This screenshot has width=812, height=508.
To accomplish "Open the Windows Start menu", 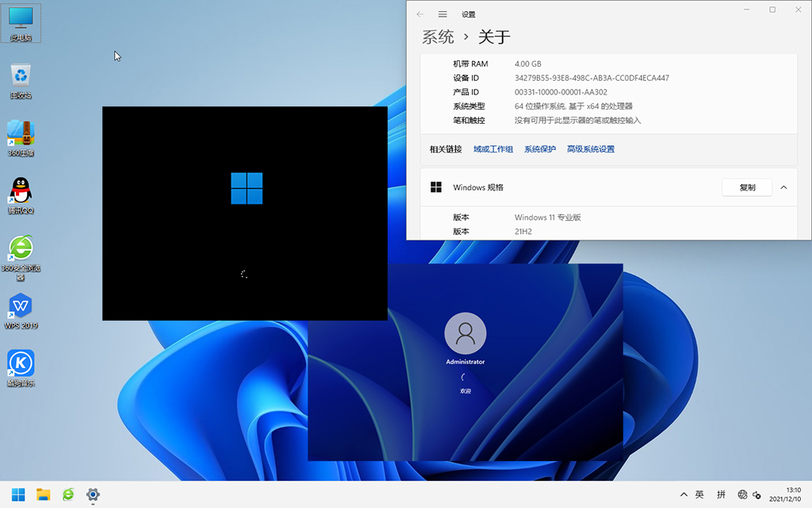I will (19, 495).
